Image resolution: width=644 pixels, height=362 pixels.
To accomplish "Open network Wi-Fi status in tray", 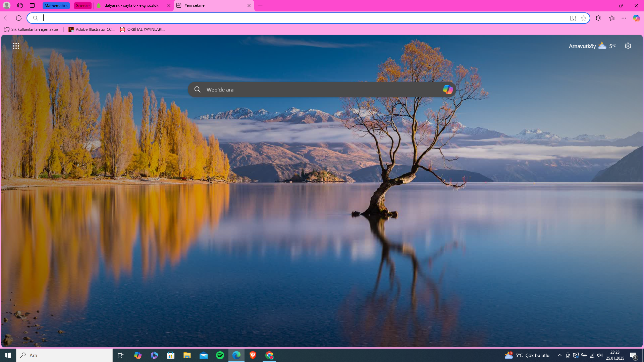I will coord(592,355).
